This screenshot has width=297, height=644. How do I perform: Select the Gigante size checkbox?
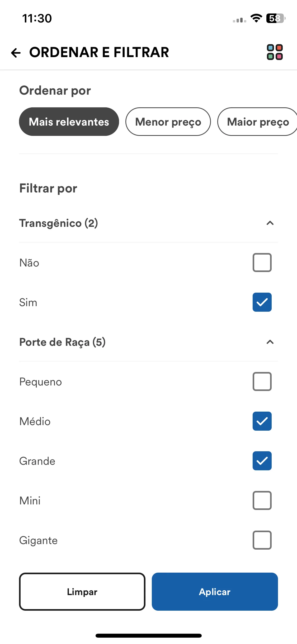click(262, 540)
